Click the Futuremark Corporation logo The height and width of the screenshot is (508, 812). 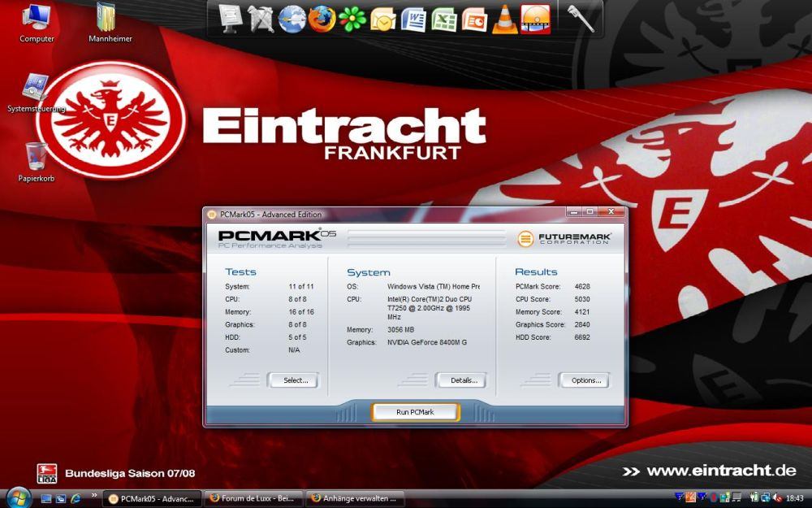[564, 238]
